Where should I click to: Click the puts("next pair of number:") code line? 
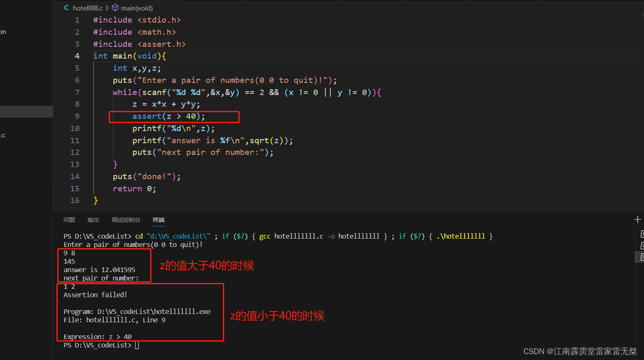click(203, 152)
